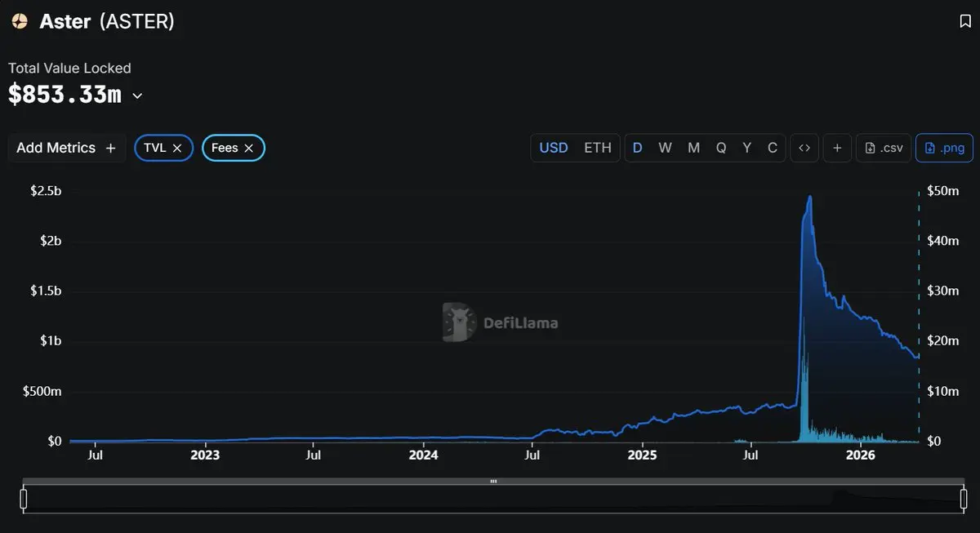Click the $853.33m TVL value
The image size is (980, 533).
pyautogui.click(x=65, y=95)
